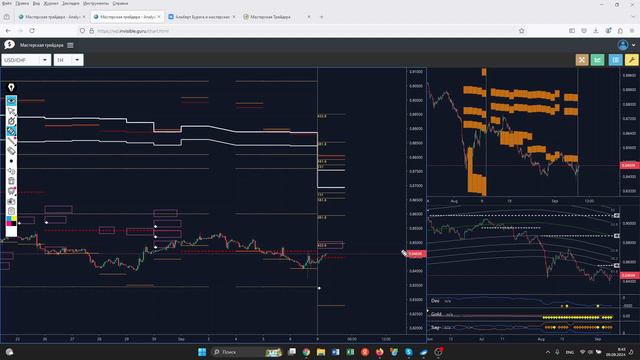The width and height of the screenshot is (640, 360).
Task: Open the browser Edit menu
Action: pyautogui.click(x=22, y=3)
